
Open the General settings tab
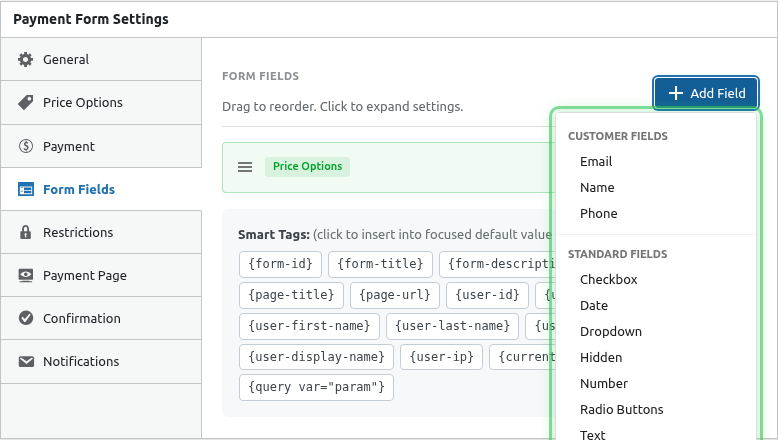[x=101, y=59]
